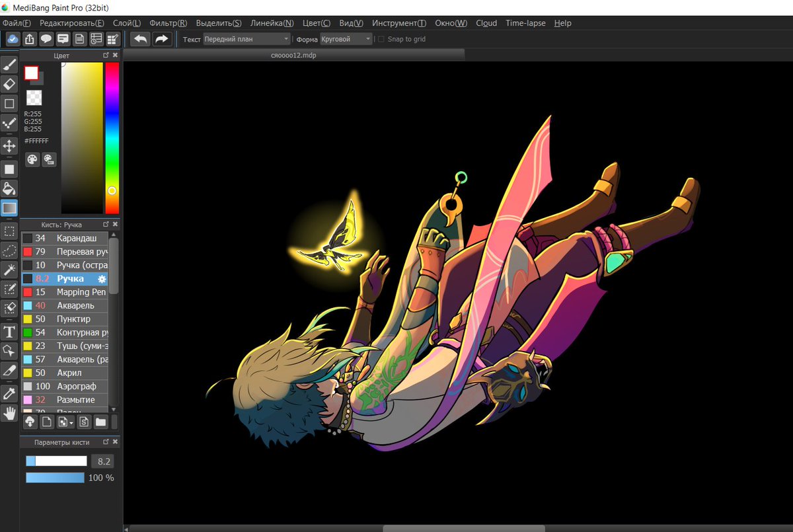Click the round speech bubble icon

46,39
